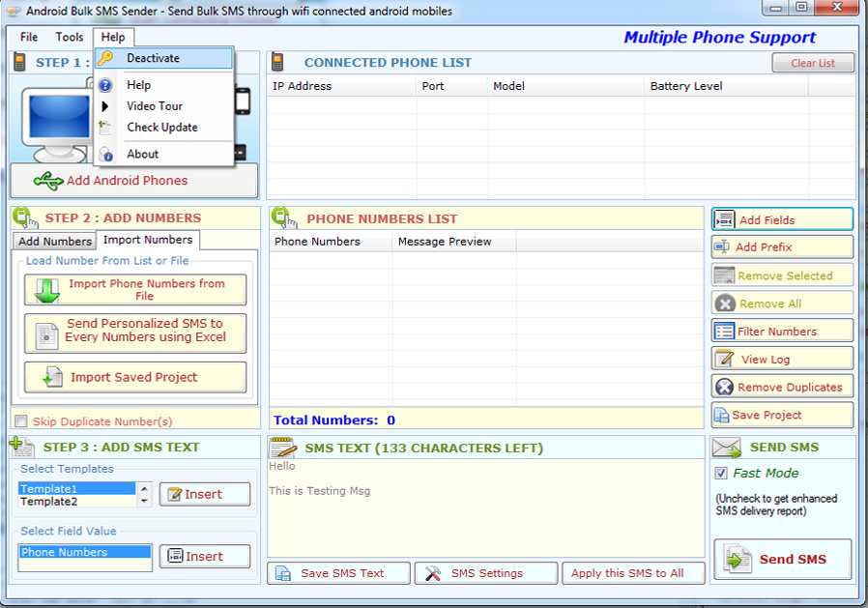Click the key icon next to Deactivate
This screenshot has width=868, height=608.
[x=105, y=58]
